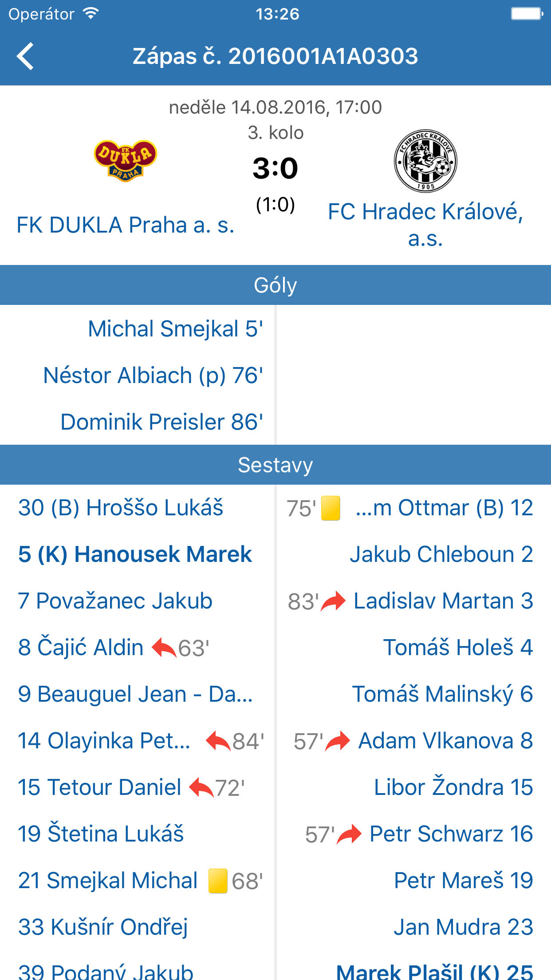This screenshot has height=980, width=551.
Task: Tap substitution arrow beside Tetour Daniel
Action: (x=201, y=788)
